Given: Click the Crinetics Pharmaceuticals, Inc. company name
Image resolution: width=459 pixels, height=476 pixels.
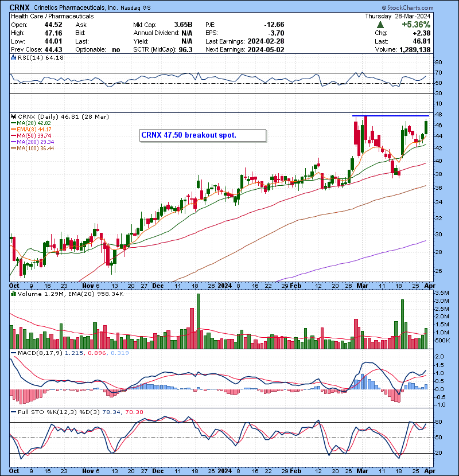Looking at the screenshot, I should pos(75,7).
